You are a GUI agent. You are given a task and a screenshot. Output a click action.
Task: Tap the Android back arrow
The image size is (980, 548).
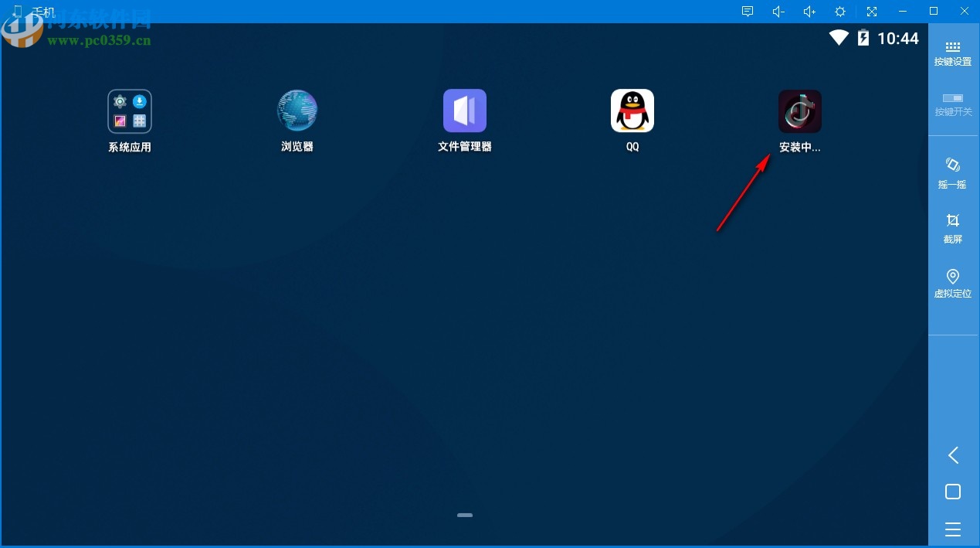[x=953, y=455]
